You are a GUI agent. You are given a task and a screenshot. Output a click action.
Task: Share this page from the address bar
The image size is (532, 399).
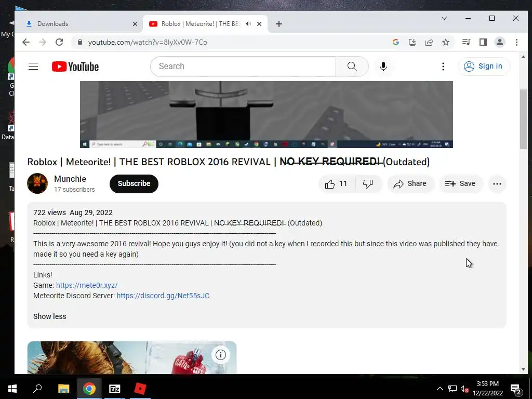pos(429,42)
